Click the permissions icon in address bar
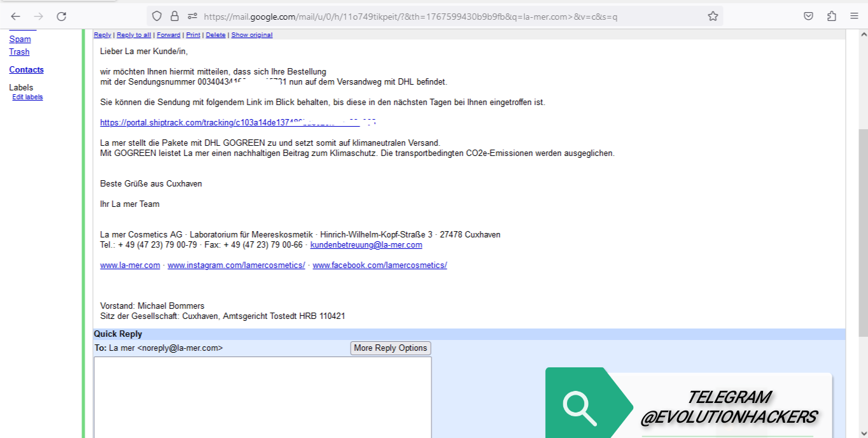The height and width of the screenshot is (438, 868). tap(192, 17)
